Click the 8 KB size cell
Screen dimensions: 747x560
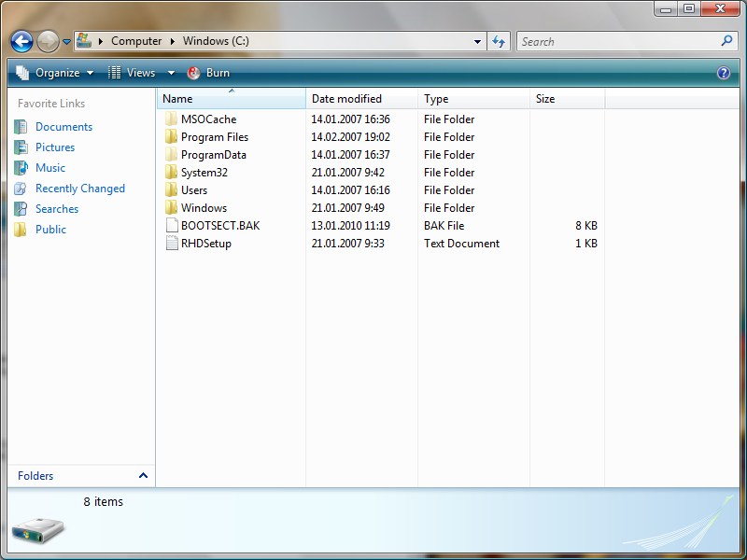[x=586, y=226]
